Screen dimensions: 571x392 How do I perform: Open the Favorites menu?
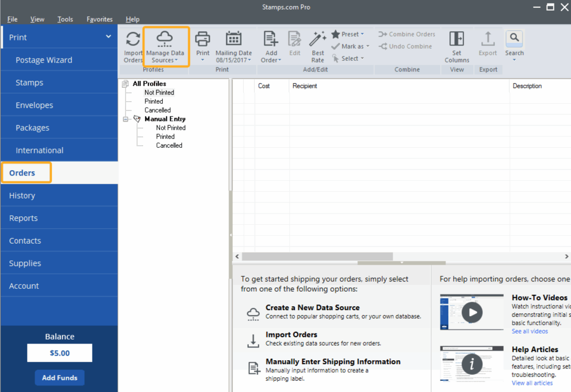point(99,19)
